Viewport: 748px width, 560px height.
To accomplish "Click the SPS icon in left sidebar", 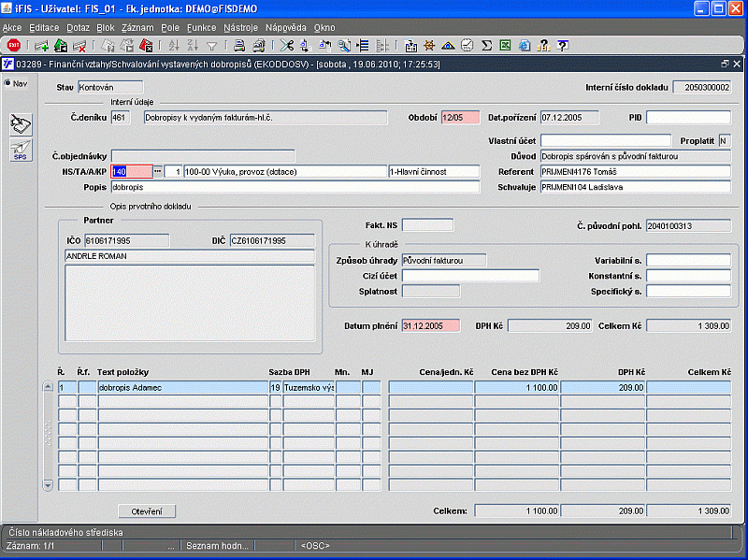I will [x=21, y=151].
